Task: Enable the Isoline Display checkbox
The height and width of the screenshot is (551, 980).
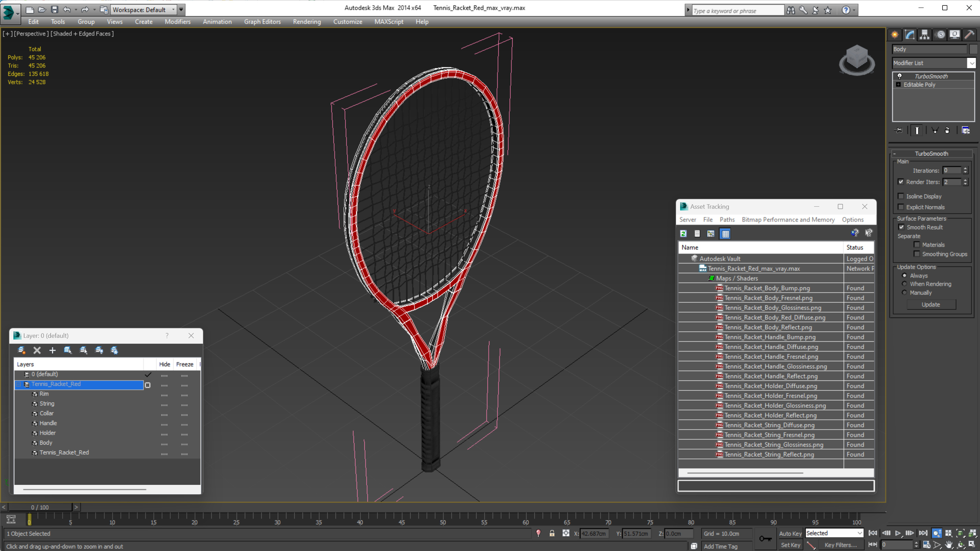Action: click(x=901, y=196)
